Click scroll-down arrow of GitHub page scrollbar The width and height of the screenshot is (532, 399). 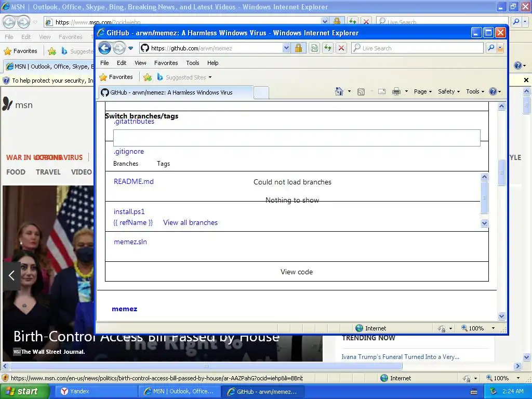(502, 316)
